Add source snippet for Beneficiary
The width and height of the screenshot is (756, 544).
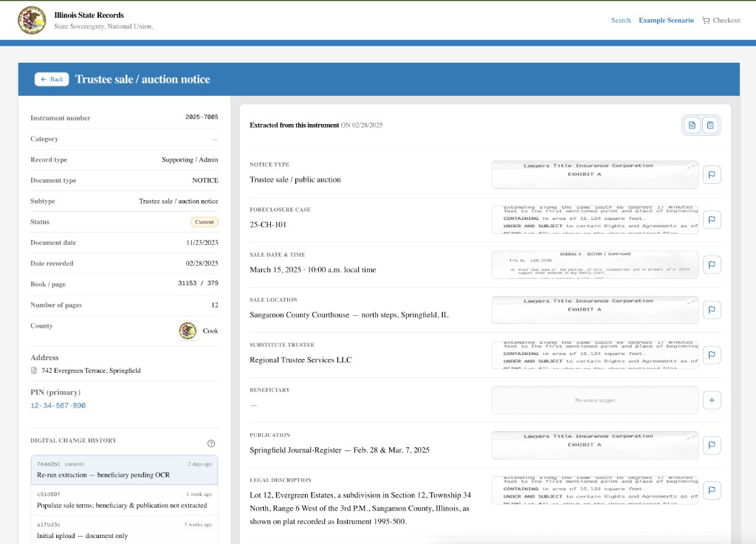(x=712, y=400)
